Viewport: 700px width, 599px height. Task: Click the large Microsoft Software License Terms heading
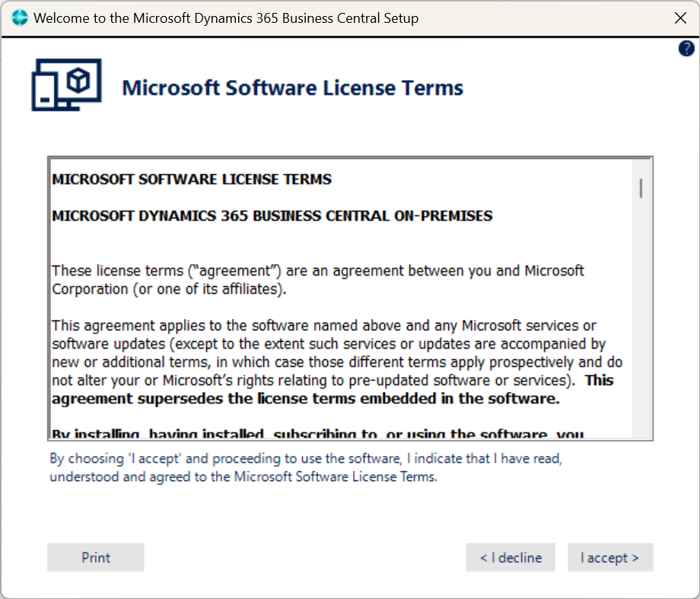(293, 88)
